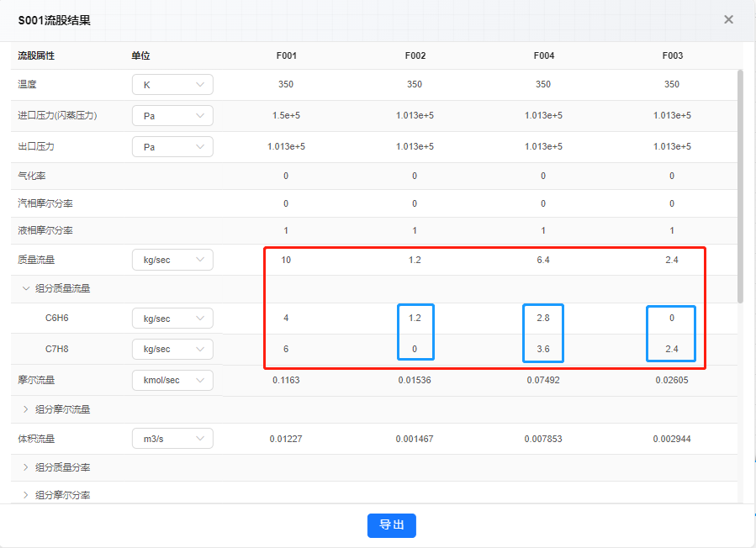
Task: Click the 流股属性 column header
Action: 36,55
